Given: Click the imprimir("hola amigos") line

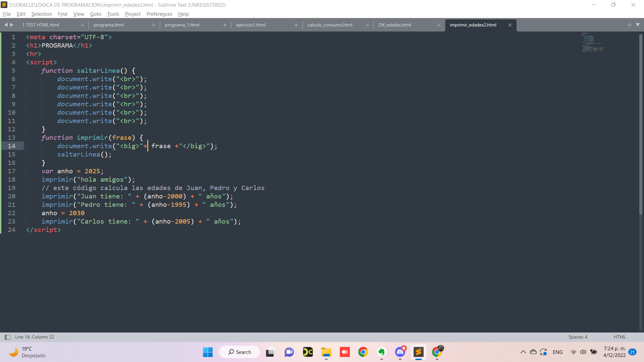Looking at the screenshot, I should click(88, 180).
